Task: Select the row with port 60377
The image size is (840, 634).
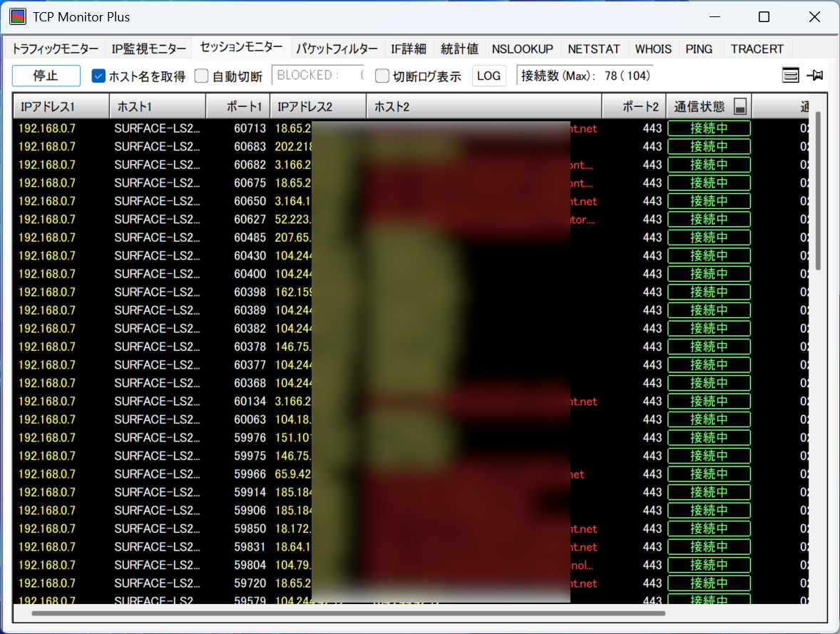Action: [411, 366]
